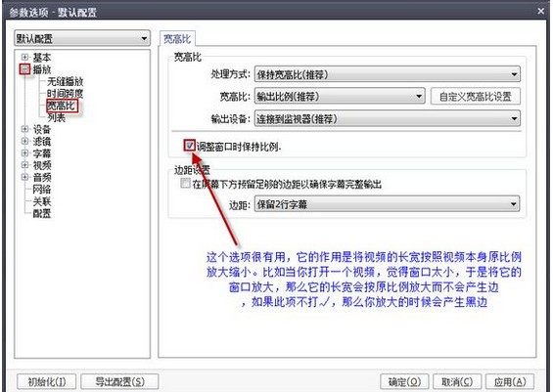The height and width of the screenshot is (392, 553).
Task: Open the 边距 保留2行字幕 dropdown
Action: pos(388,204)
